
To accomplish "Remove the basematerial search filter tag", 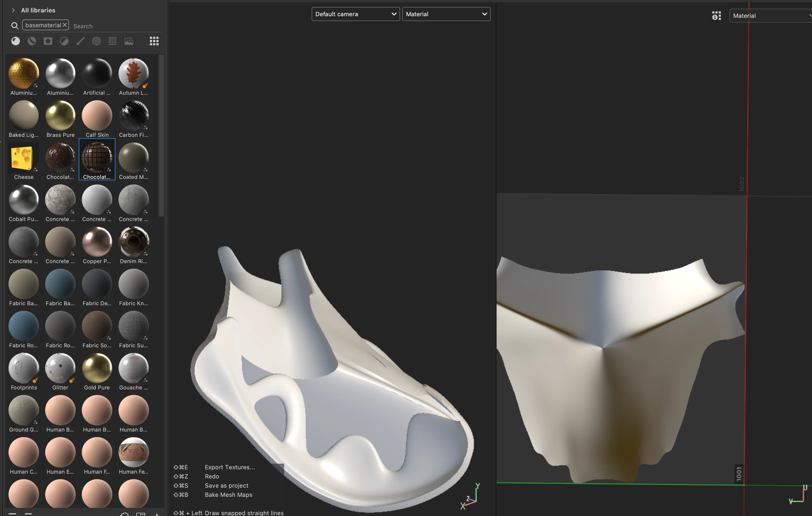I will click(x=65, y=25).
